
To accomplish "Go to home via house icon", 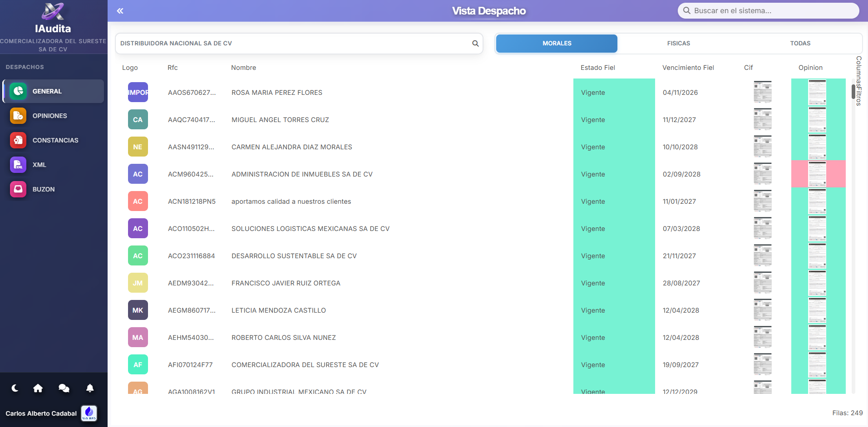I will (x=38, y=388).
